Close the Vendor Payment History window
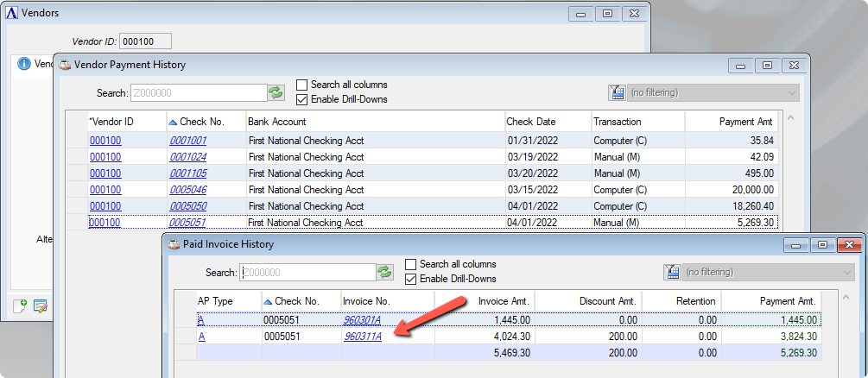 [x=793, y=66]
